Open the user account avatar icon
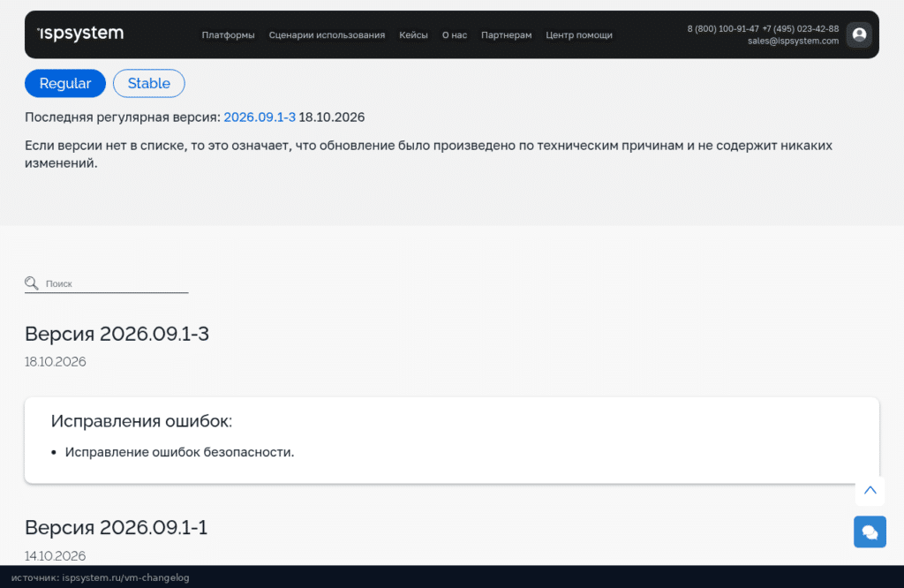Viewport: 904px width, 588px height. tap(859, 34)
